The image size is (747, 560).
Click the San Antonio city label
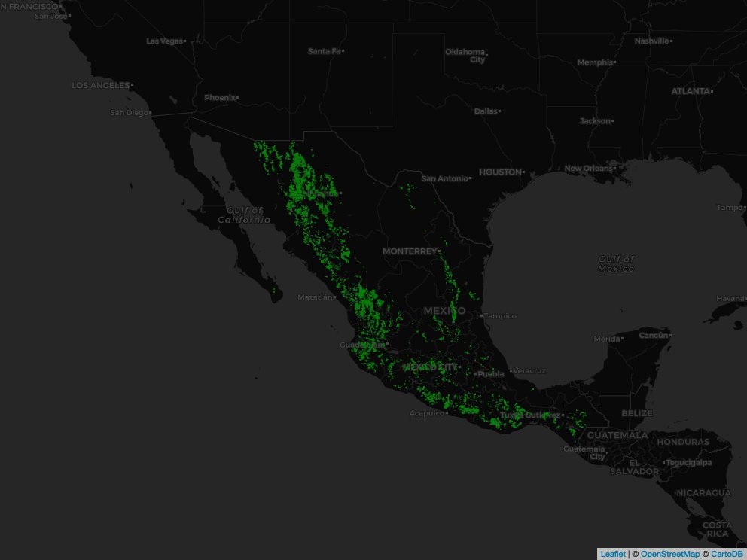tap(444, 178)
